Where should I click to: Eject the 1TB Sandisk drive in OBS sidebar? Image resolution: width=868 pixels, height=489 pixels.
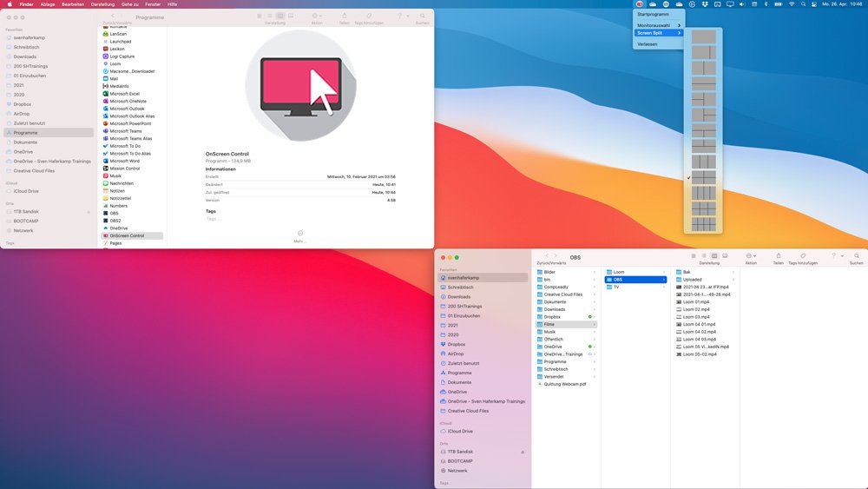pyautogui.click(x=522, y=452)
